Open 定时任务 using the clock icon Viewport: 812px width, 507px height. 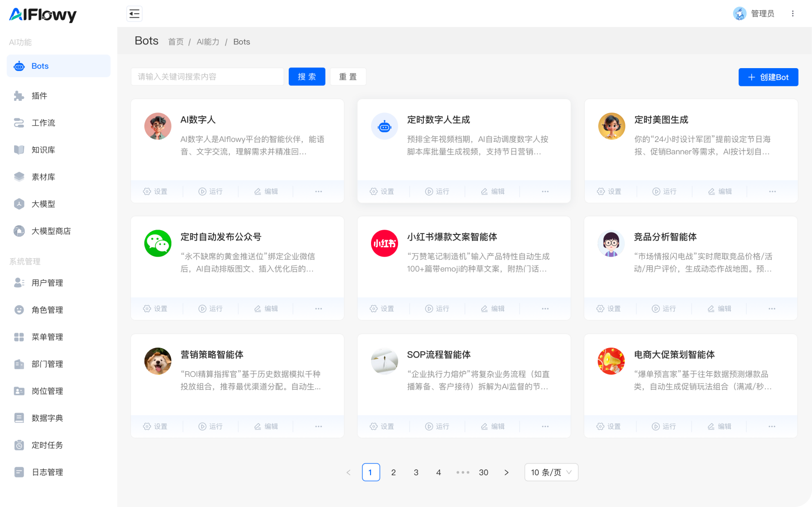(x=19, y=445)
